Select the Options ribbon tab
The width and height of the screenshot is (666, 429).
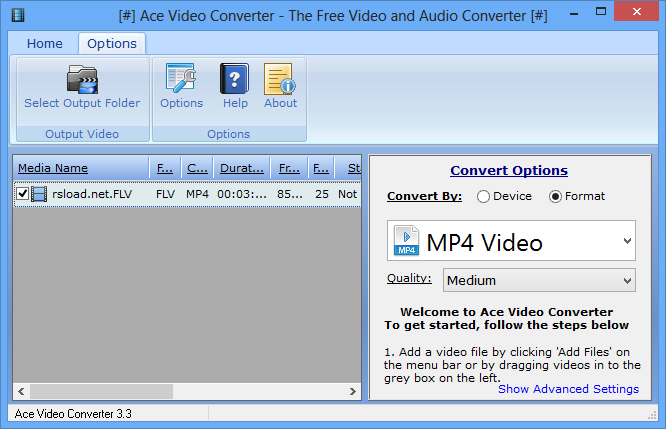click(x=112, y=43)
